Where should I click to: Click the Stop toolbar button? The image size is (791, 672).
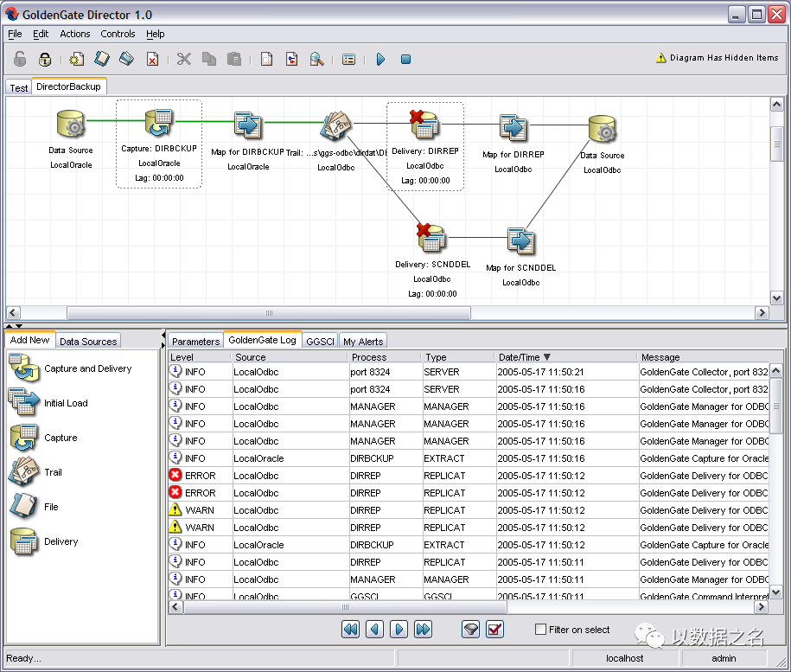[x=405, y=60]
